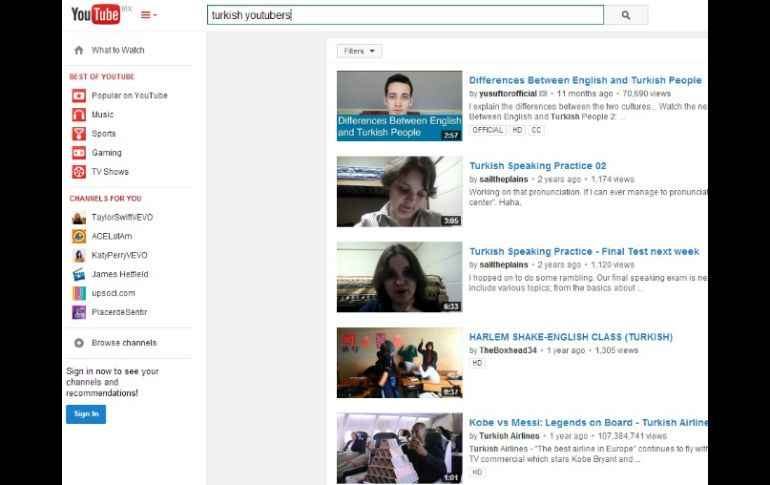Click the YouTube logo

point(95,14)
